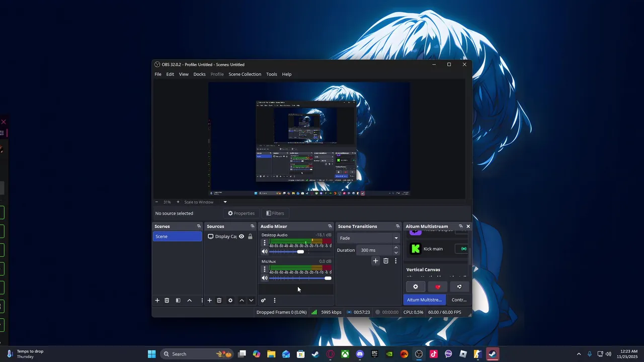Screen dimensions: 644x362
Task: Zoom in preview with plus button
Action: 178,202
